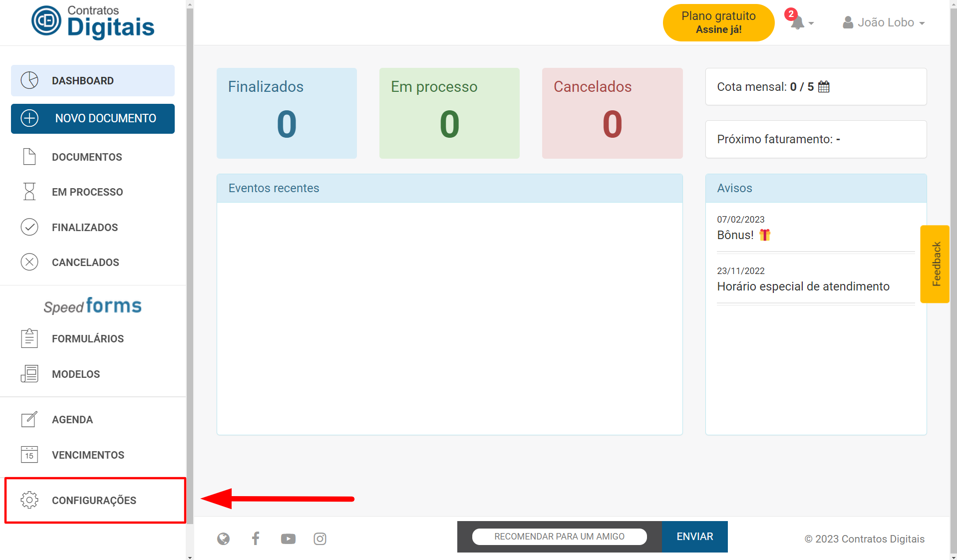
Task: Click '© 2023 Contratos Digitais' text
Action: (x=865, y=539)
